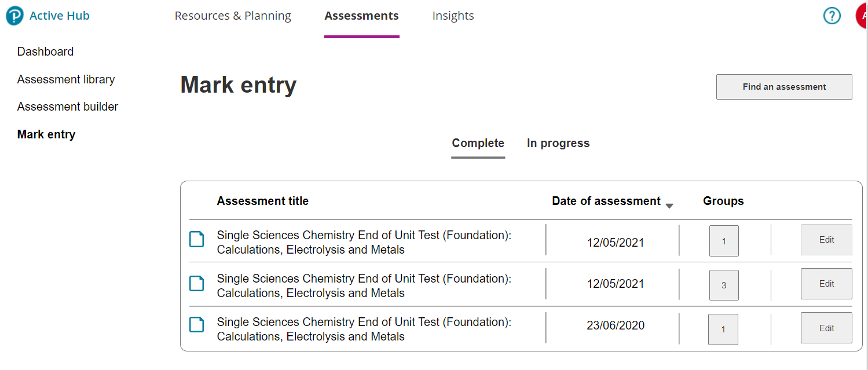Screen dimensions: 868x370
Task: Click the Pearson Active Hub logo icon
Action: click(x=14, y=16)
